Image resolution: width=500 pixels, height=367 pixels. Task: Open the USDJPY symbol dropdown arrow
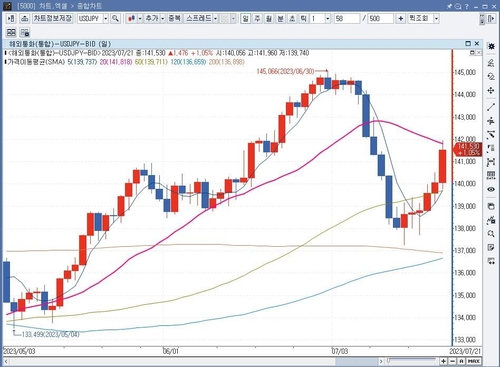coord(106,18)
